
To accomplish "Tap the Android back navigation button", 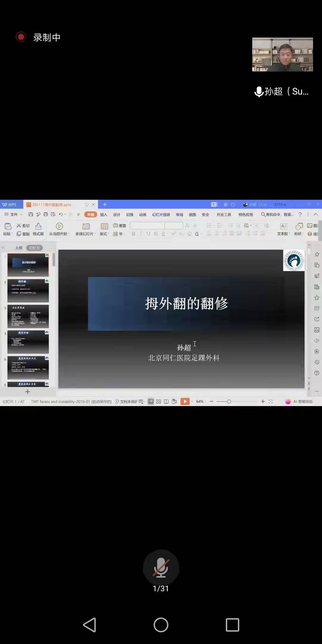I will tap(89, 625).
